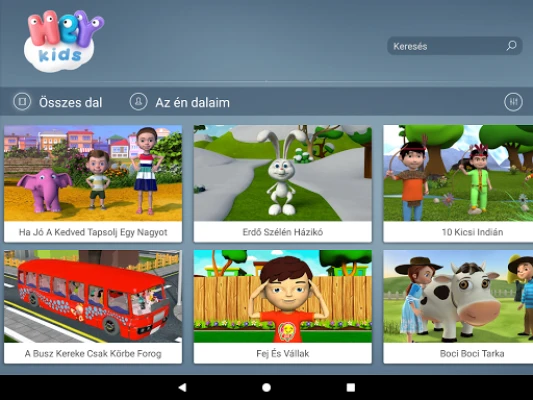Image resolution: width=533 pixels, height=400 pixels.
Task: Tap the Android recent apps square
Action: point(351,387)
